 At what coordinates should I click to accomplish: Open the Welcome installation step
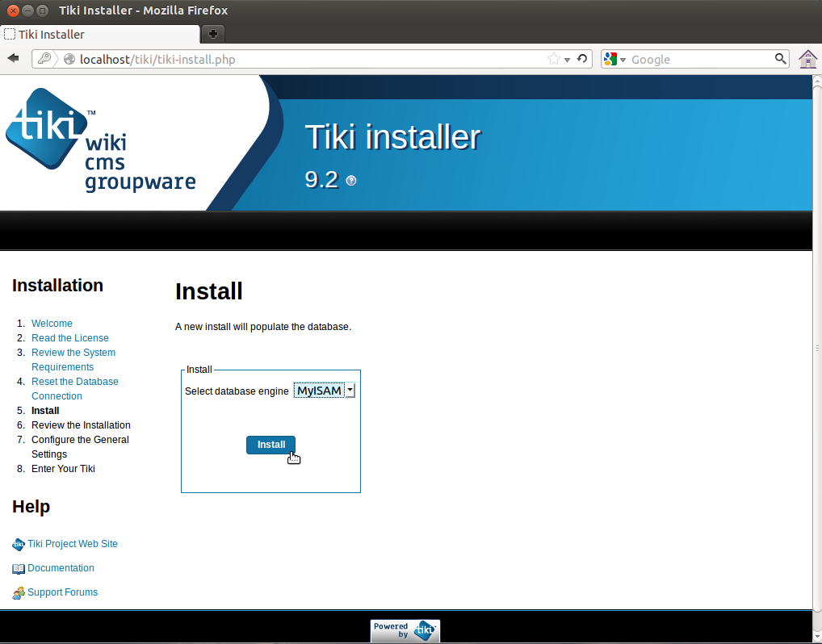(x=52, y=323)
